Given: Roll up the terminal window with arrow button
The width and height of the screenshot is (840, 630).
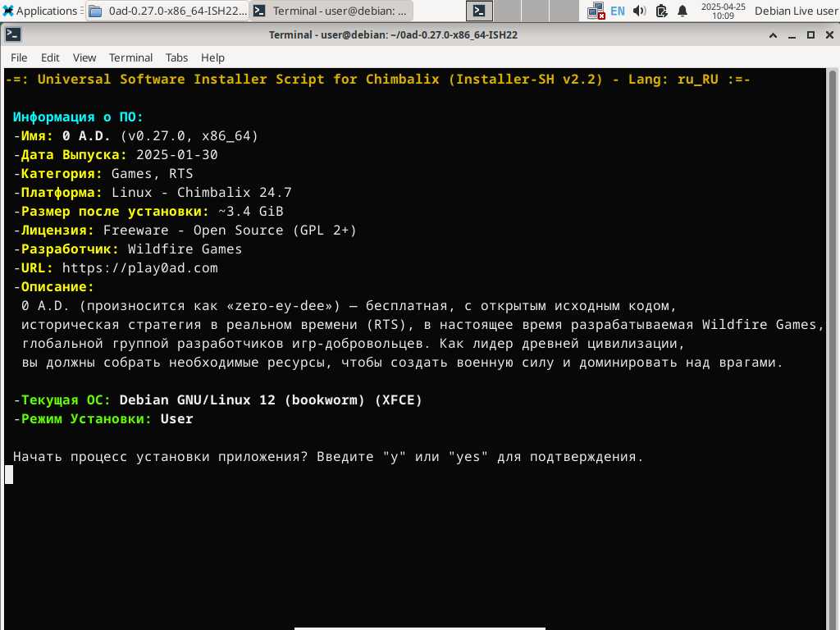Looking at the screenshot, I should click(x=773, y=35).
